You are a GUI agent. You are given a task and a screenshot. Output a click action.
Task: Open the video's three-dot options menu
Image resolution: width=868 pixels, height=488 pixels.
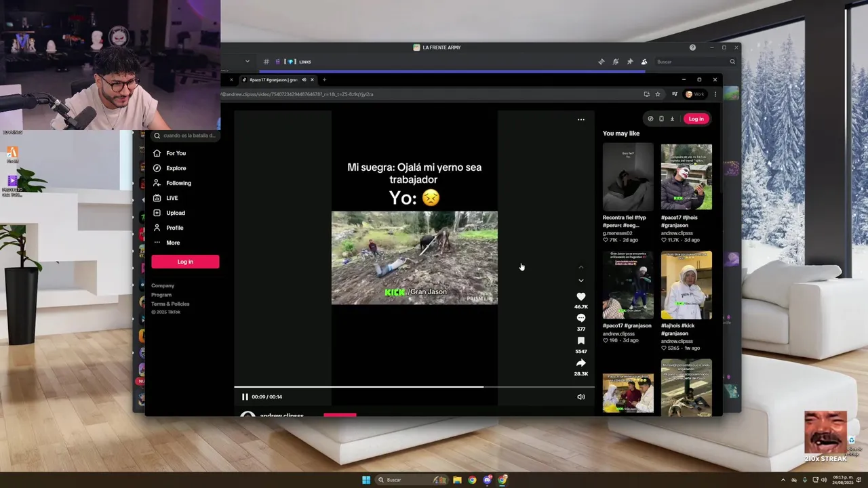pos(580,119)
